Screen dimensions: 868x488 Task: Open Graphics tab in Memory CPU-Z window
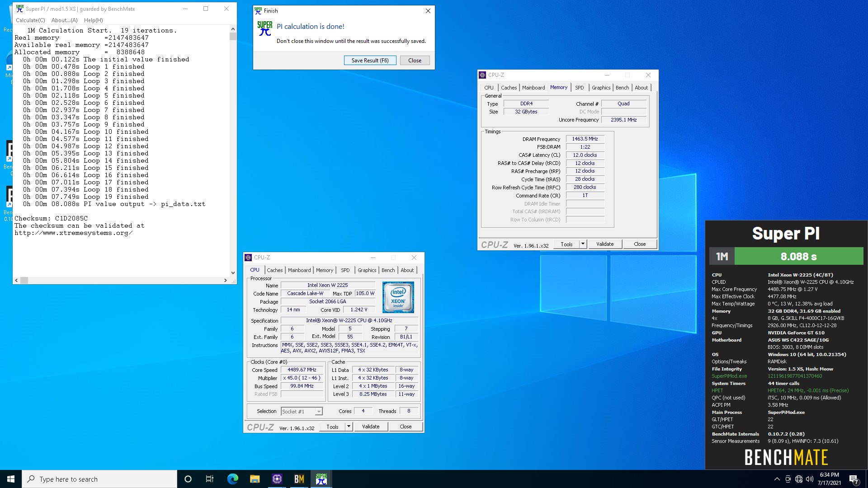tap(601, 88)
